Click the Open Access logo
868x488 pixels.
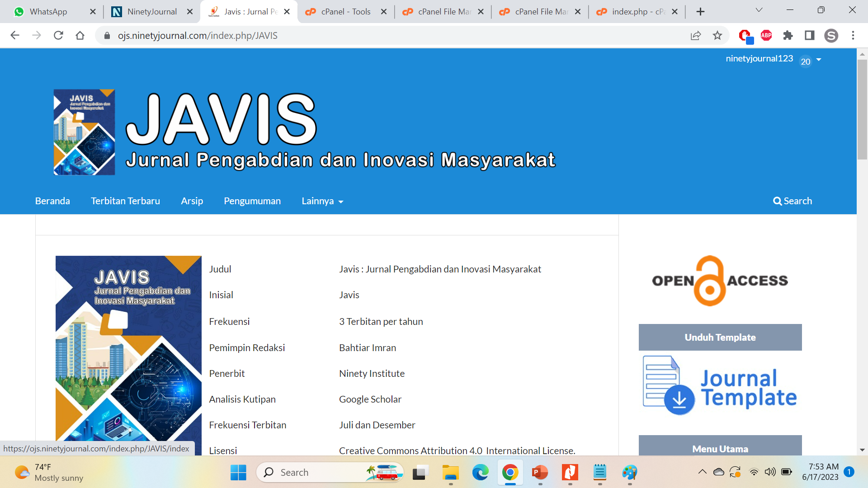720,281
